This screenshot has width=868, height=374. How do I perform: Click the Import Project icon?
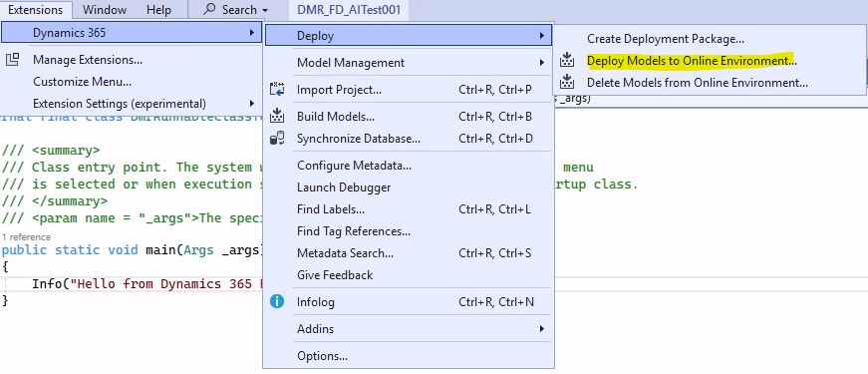277,89
